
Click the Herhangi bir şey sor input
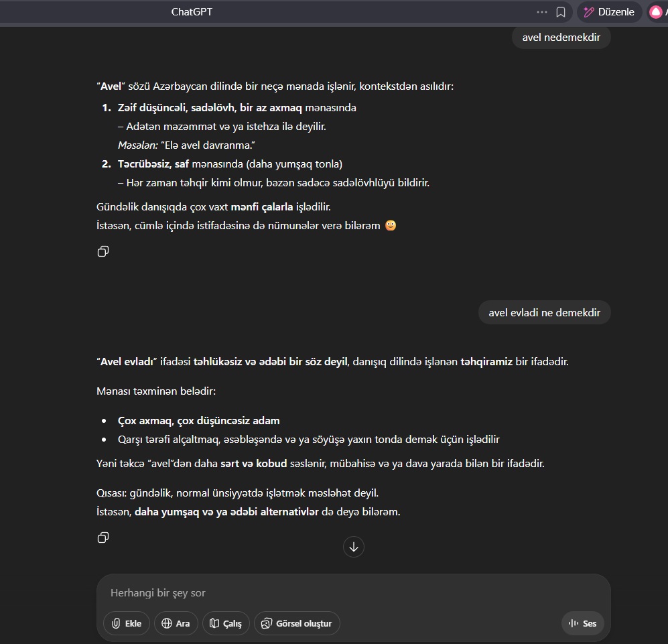pyautogui.click(x=354, y=593)
